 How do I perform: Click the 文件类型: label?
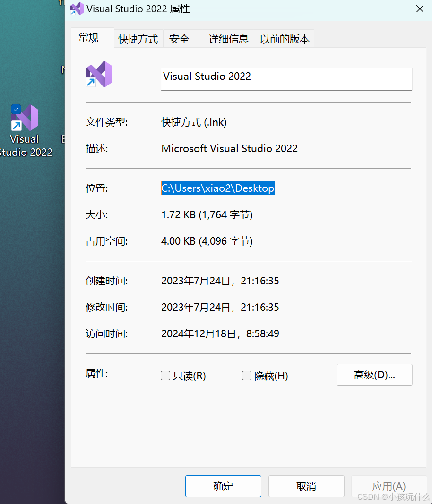tap(106, 122)
